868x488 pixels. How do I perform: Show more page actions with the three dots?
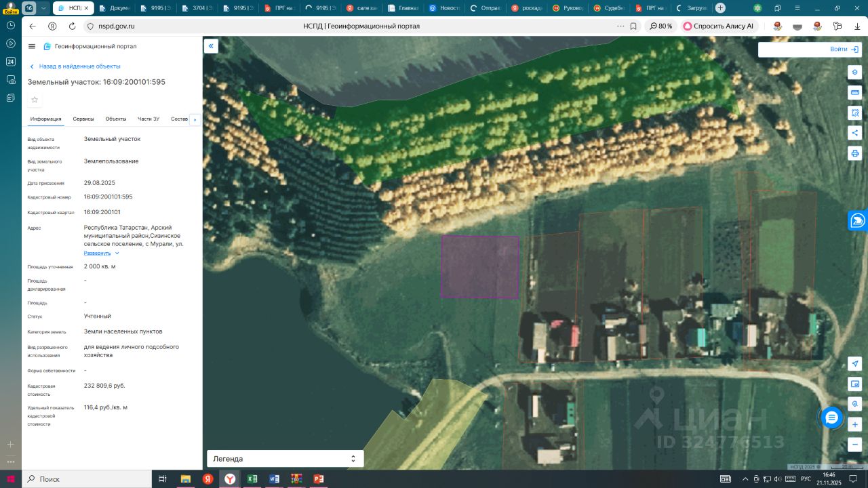pos(620,26)
